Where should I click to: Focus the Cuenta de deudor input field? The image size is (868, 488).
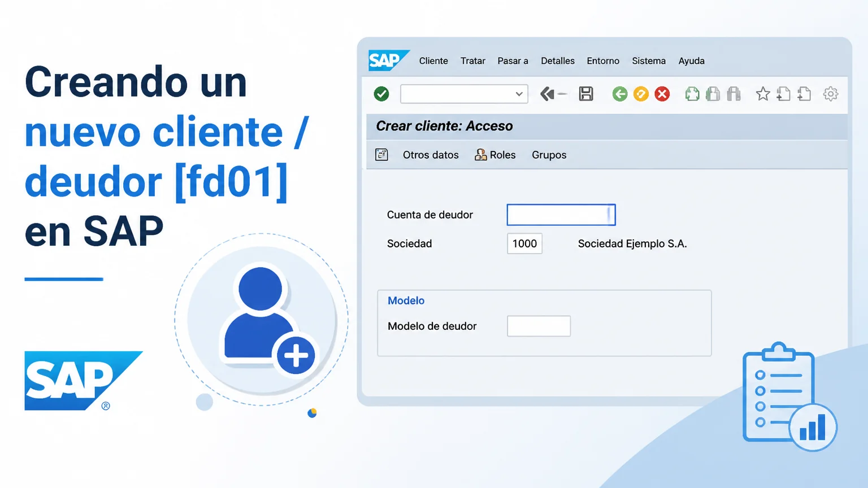pos(561,215)
